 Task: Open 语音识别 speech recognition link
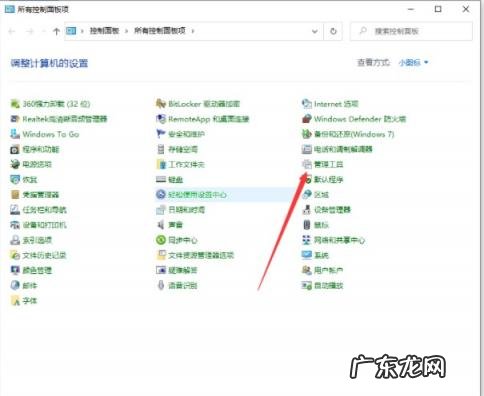click(x=183, y=286)
